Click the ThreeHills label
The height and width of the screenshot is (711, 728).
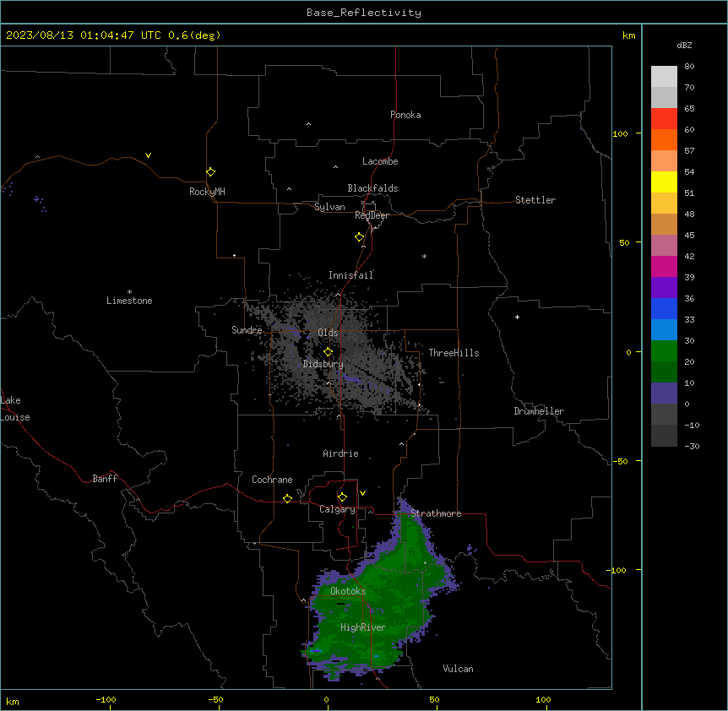[454, 353]
